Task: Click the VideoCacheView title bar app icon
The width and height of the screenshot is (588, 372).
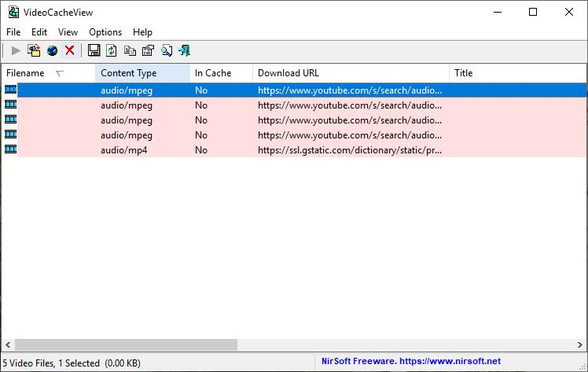Action: 13,12
